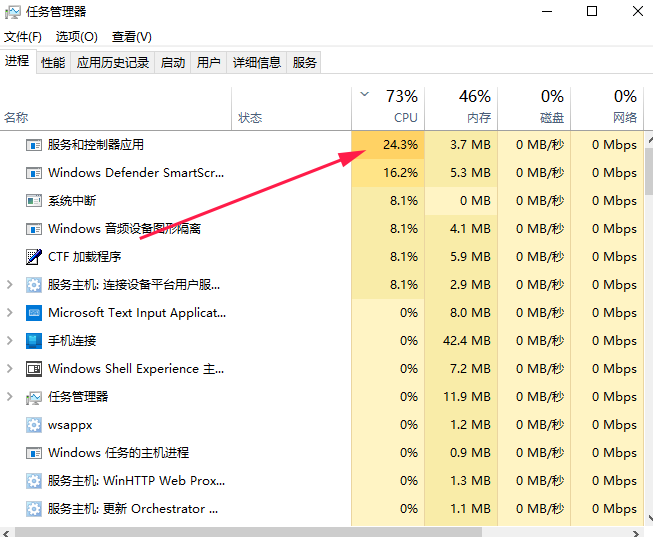Select the 系统中断 process name
Image resolution: width=653 pixels, height=537 pixels.
72,201
